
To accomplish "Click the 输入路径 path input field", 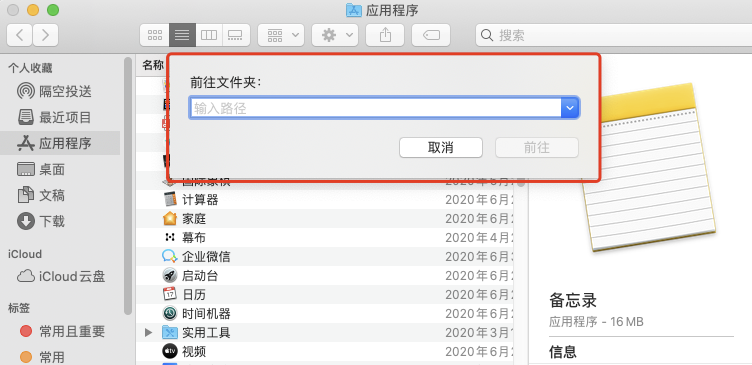I will coord(375,108).
